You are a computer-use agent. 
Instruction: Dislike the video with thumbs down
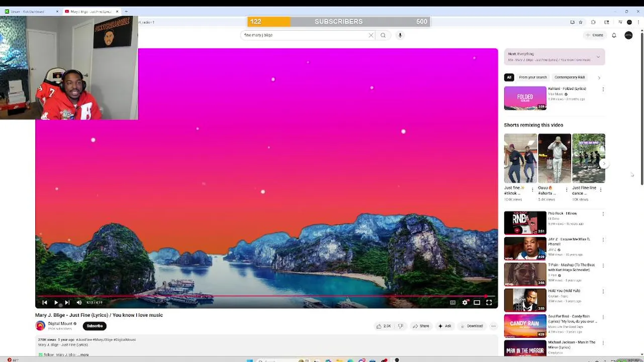(401, 326)
